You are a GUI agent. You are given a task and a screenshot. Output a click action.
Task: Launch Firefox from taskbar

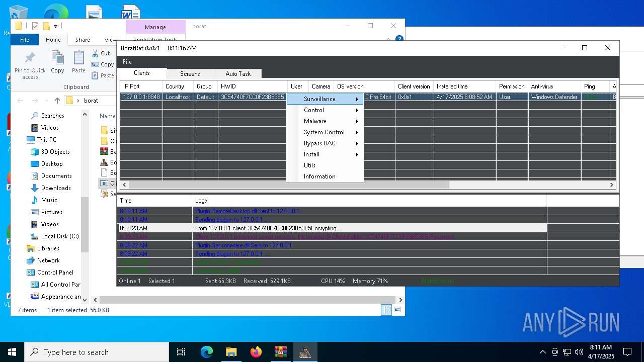coord(256,352)
